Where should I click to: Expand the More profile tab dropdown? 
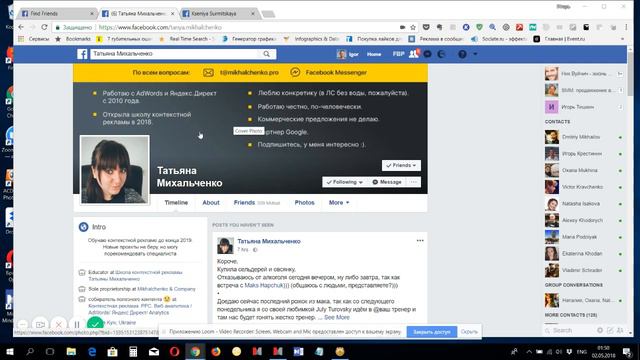(x=339, y=202)
